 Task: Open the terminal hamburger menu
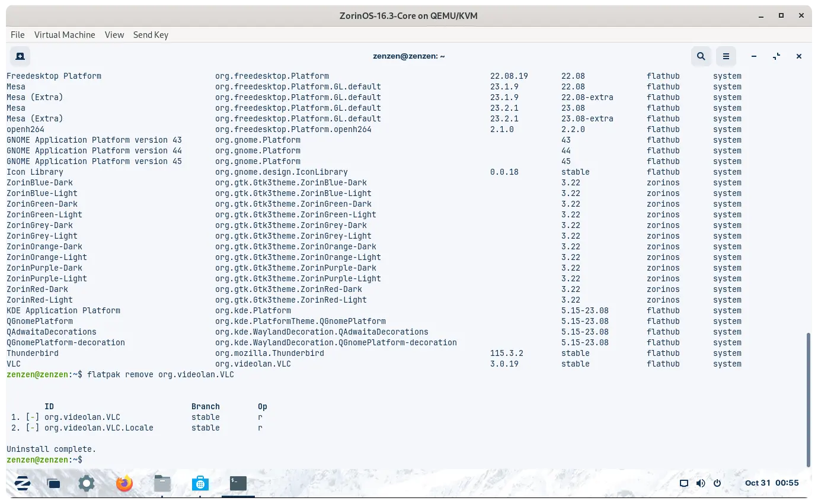726,56
